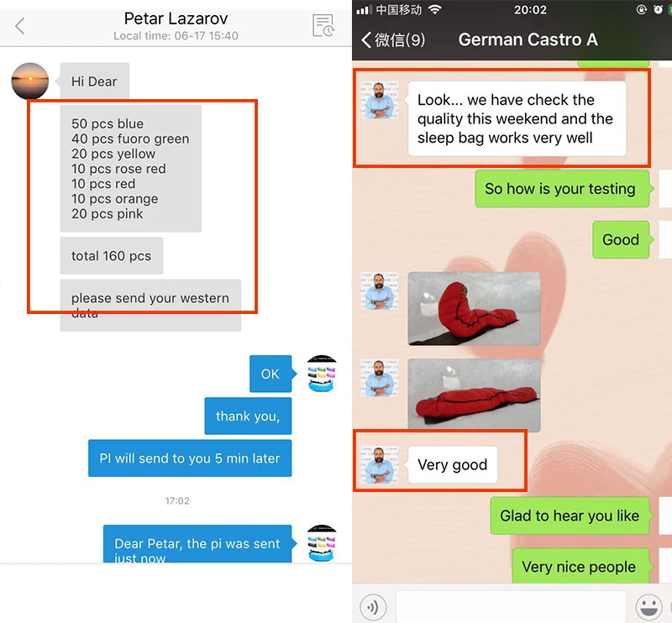
Task: Tap the pcs color order list message
Action: coord(131,169)
